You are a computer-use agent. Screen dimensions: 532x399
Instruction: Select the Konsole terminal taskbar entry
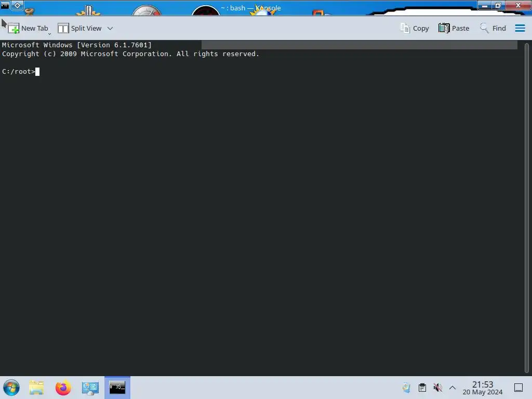117,388
